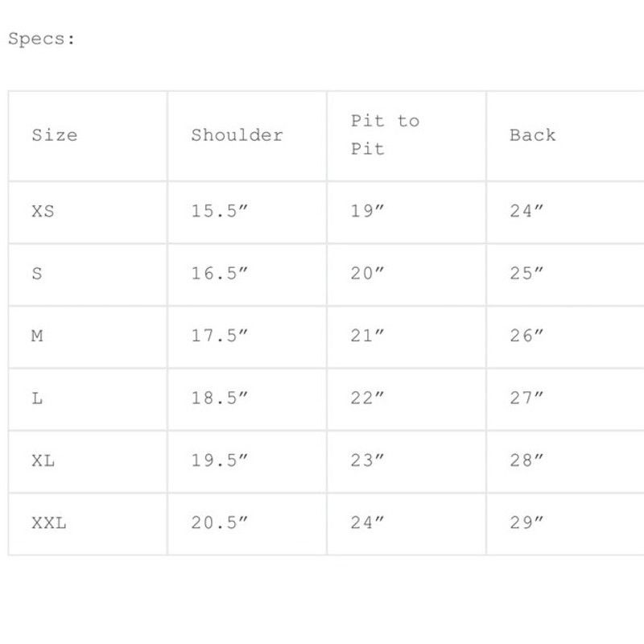Select the L size row label

[37, 398]
